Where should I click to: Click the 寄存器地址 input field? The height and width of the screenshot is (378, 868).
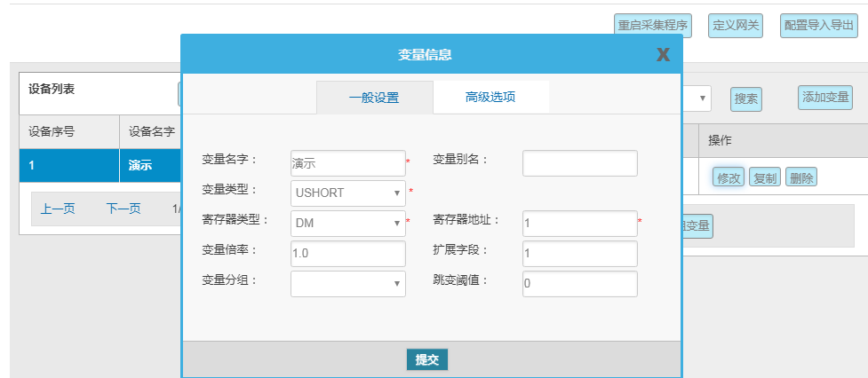[x=579, y=224]
